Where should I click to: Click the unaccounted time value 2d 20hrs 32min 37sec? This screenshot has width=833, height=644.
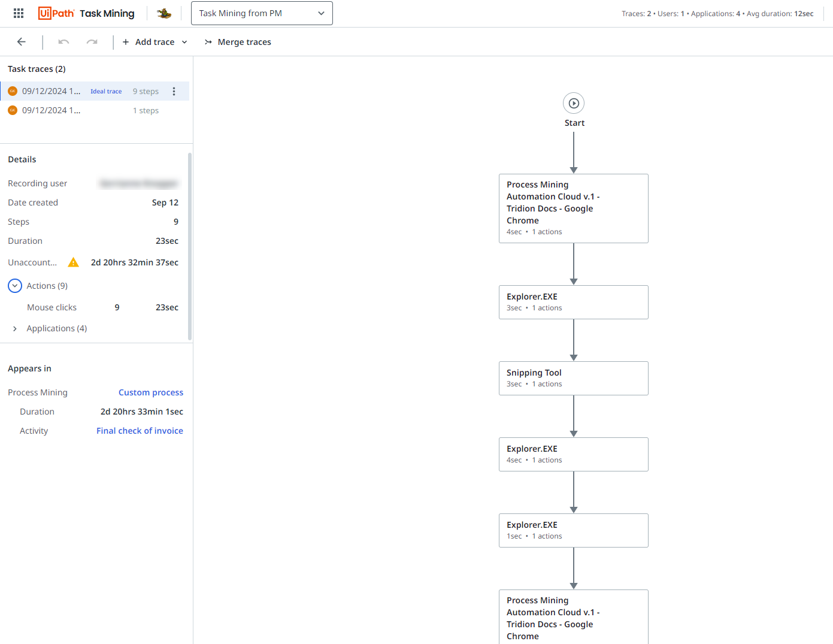click(x=135, y=262)
